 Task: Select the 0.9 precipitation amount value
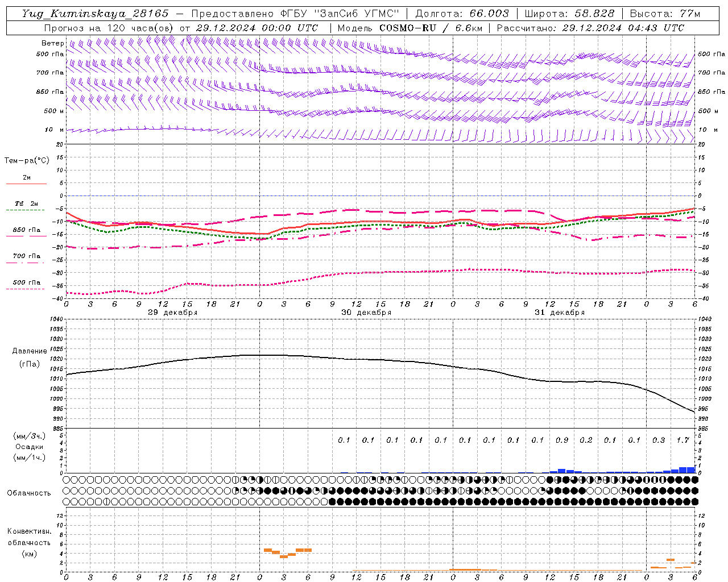pyautogui.click(x=562, y=440)
